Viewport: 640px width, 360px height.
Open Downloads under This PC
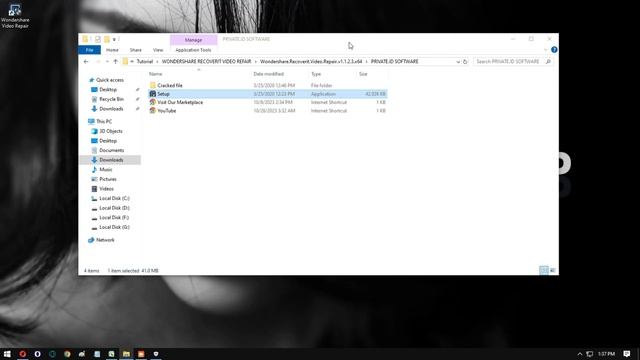tap(111, 160)
